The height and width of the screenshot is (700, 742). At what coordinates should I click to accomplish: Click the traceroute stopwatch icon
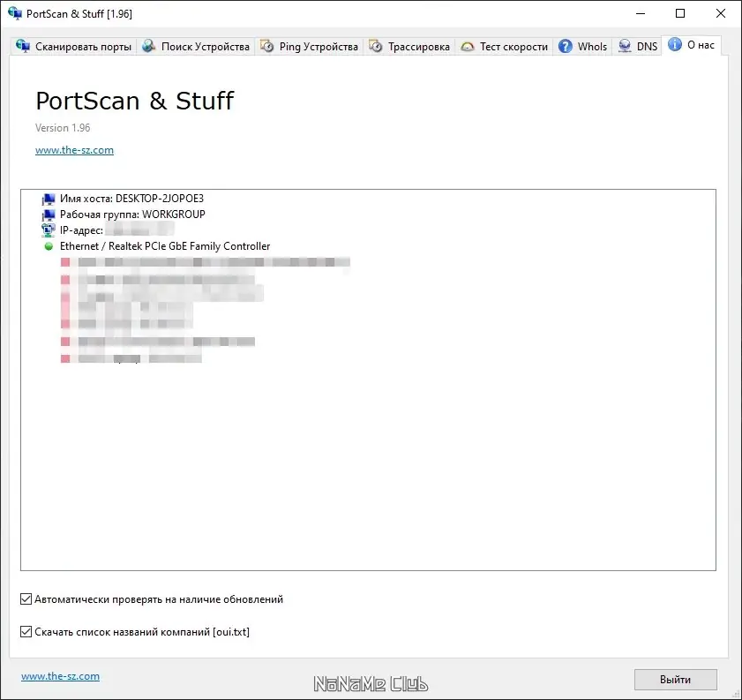(376, 46)
